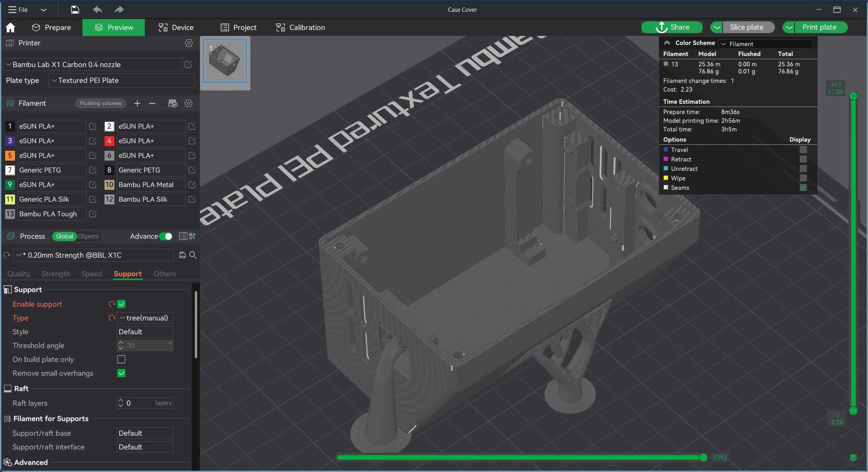
Task: Click the parameter list view icon
Action: [x=183, y=236]
